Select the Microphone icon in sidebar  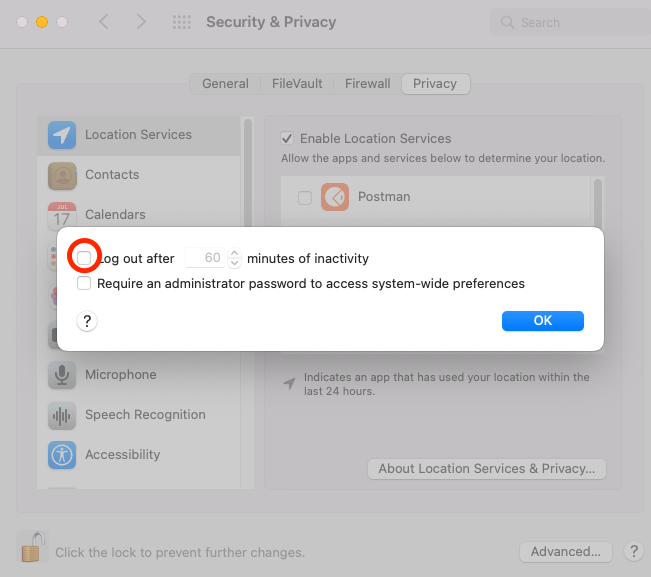(x=62, y=375)
